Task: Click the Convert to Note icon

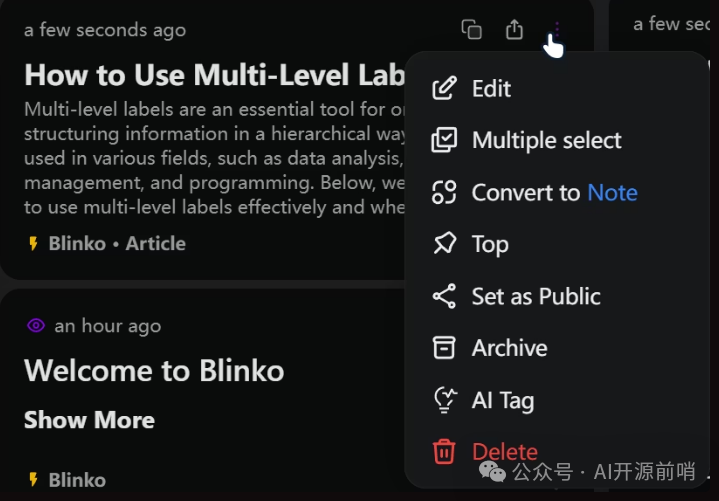Action: [x=443, y=193]
